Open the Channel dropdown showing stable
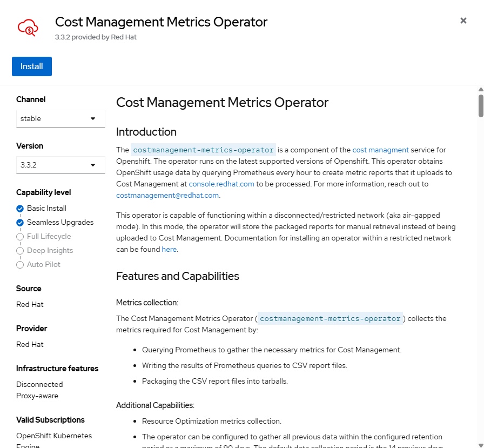This screenshot has width=484, height=448. (60, 118)
